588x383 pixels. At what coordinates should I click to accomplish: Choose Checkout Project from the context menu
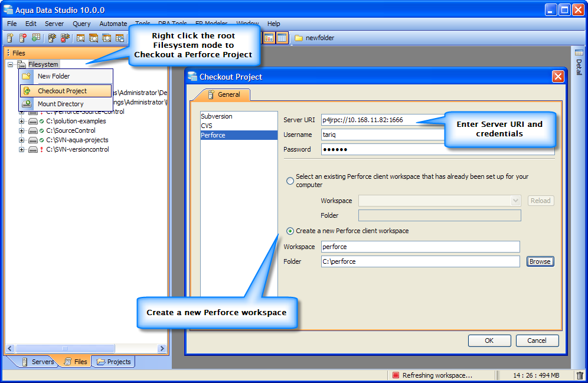pos(66,91)
